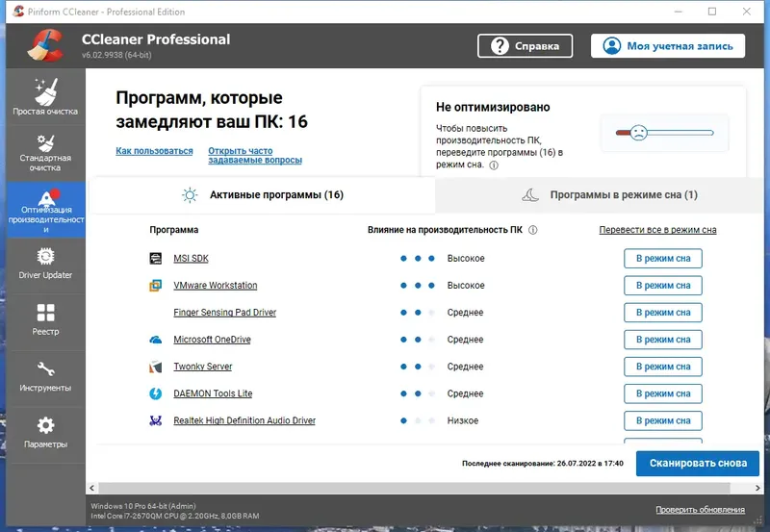Click the Twonky Server program icon
770x532 pixels.
pyautogui.click(x=156, y=367)
